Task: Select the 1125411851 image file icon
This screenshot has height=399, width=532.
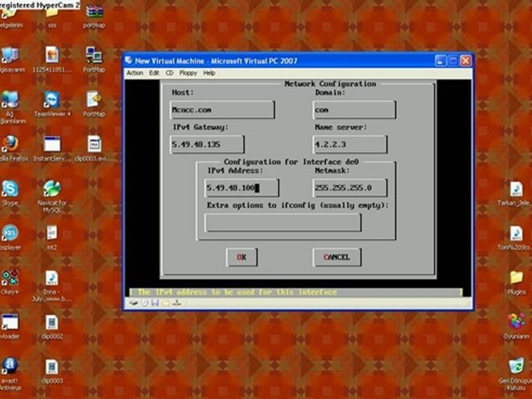Action: (x=52, y=55)
